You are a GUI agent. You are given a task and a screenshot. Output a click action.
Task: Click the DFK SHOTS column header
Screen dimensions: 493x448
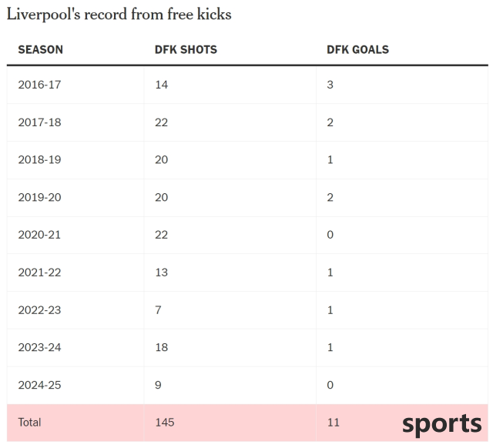pos(186,49)
